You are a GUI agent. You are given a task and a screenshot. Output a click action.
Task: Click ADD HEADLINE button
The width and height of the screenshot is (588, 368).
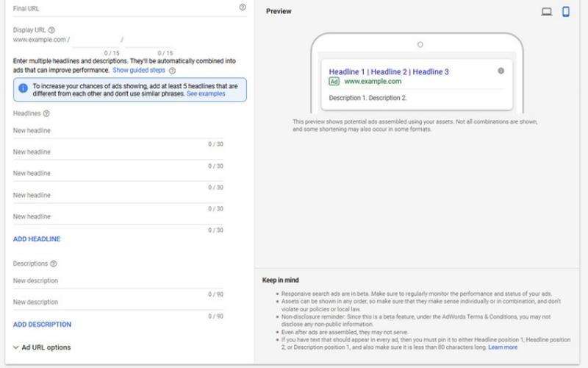click(x=37, y=238)
